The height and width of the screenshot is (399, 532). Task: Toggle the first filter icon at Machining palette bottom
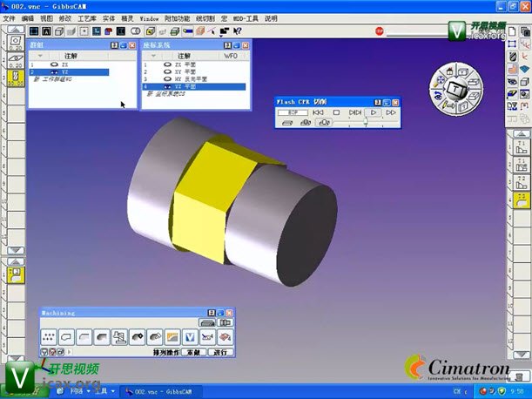point(44,352)
